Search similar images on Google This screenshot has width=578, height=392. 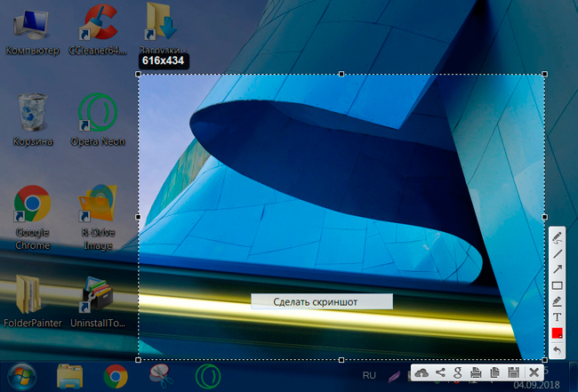[458, 372]
